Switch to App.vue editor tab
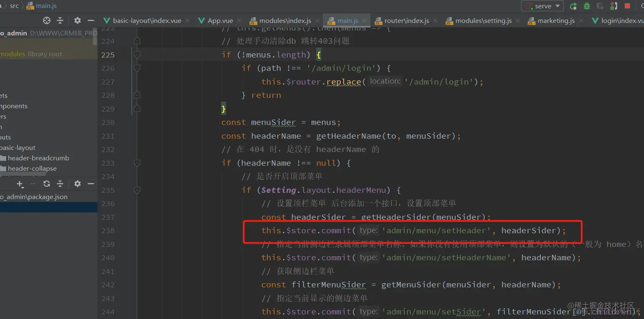This screenshot has width=644, height=319. [x=220, y=20]
